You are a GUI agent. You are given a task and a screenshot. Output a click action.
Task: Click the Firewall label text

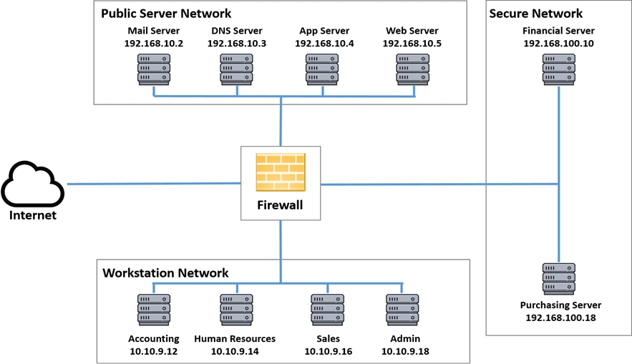point(280,205)
